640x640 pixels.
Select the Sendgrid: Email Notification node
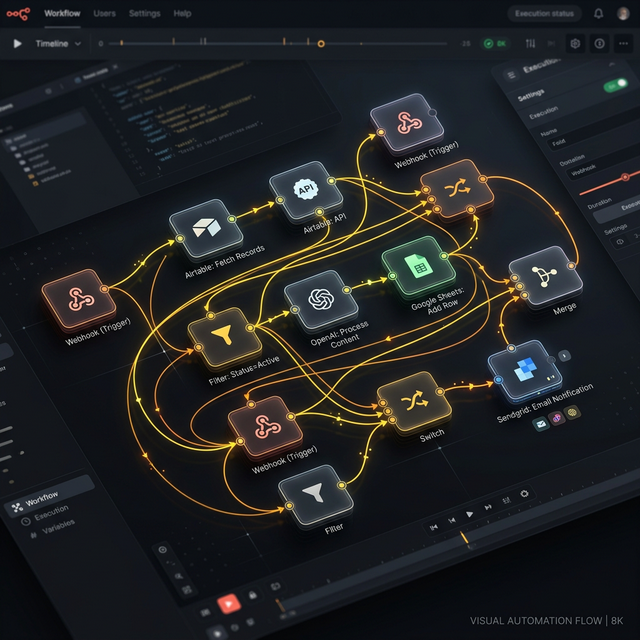524,371
